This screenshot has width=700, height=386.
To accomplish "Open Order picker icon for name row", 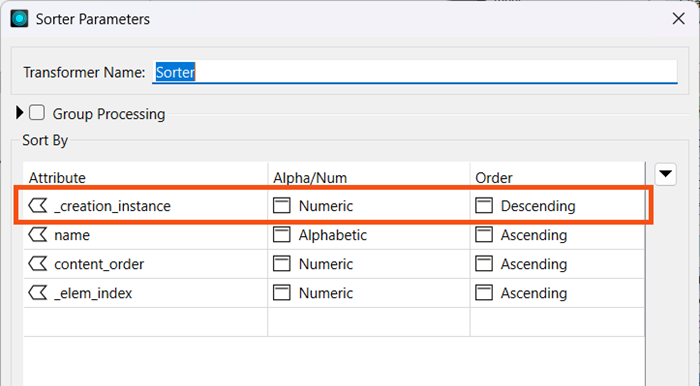I will pos(484,235).
